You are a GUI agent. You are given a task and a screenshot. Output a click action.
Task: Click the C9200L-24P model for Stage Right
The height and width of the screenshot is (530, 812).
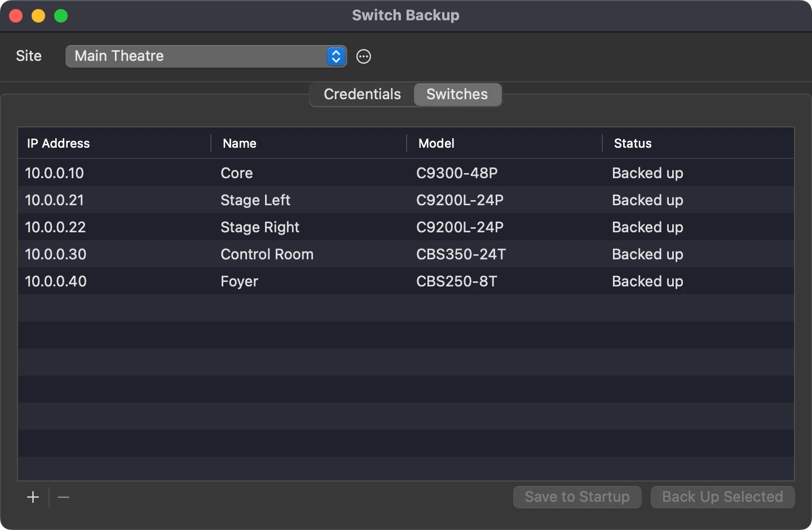[460, 227]
